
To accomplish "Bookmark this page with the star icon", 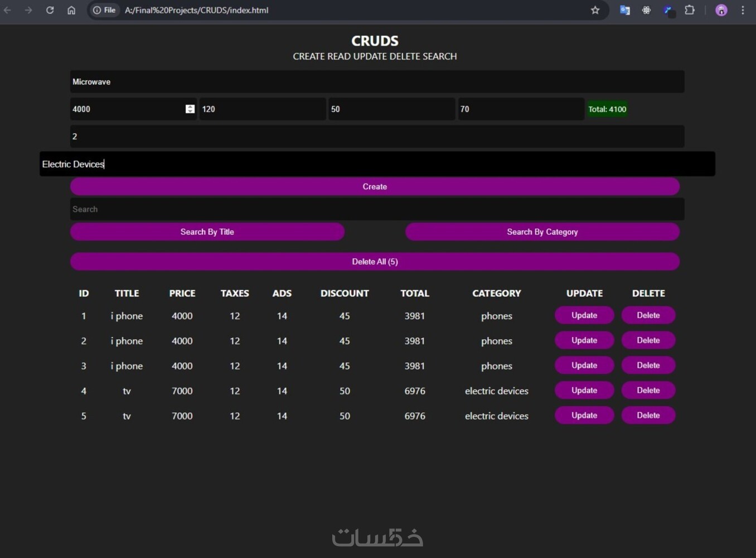I will (595, 10).
